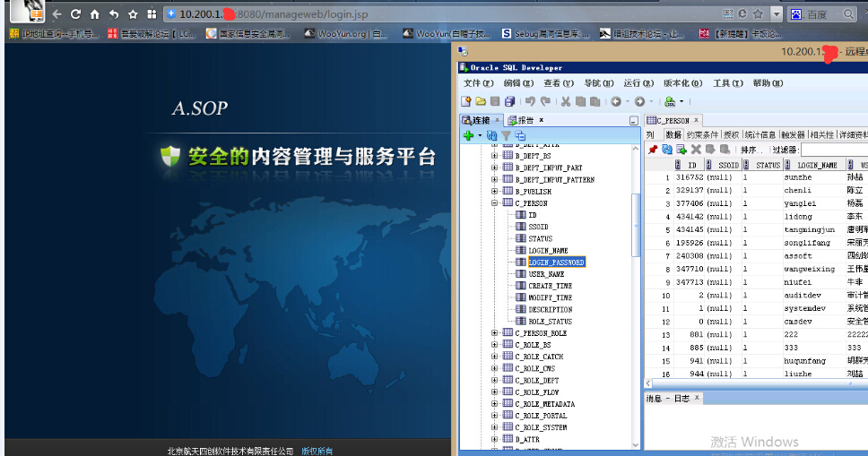868x456 pixels.
Task: Click the Open folder toolbar icon
Action: [481, 101]
